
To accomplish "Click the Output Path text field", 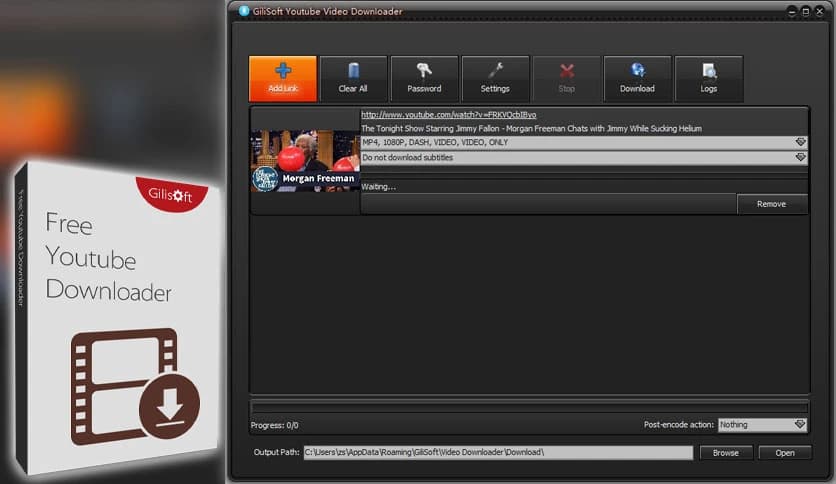I will tap(498, 453).
